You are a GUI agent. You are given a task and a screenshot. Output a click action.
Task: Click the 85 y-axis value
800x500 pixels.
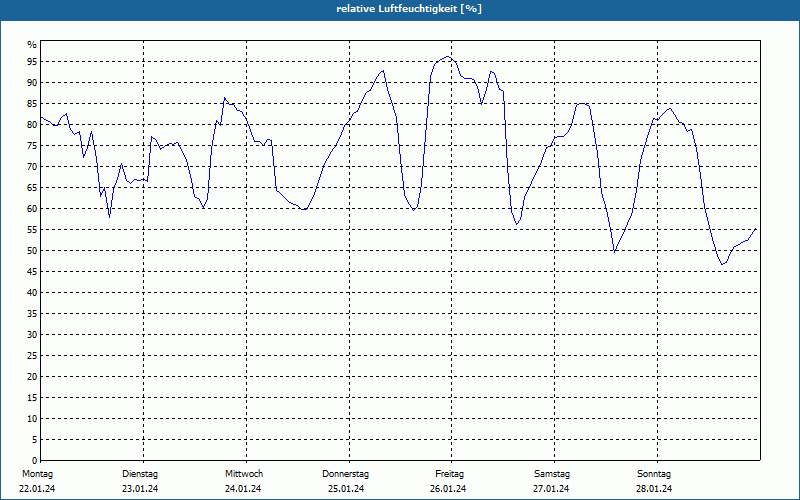click(x=32, y=104)
